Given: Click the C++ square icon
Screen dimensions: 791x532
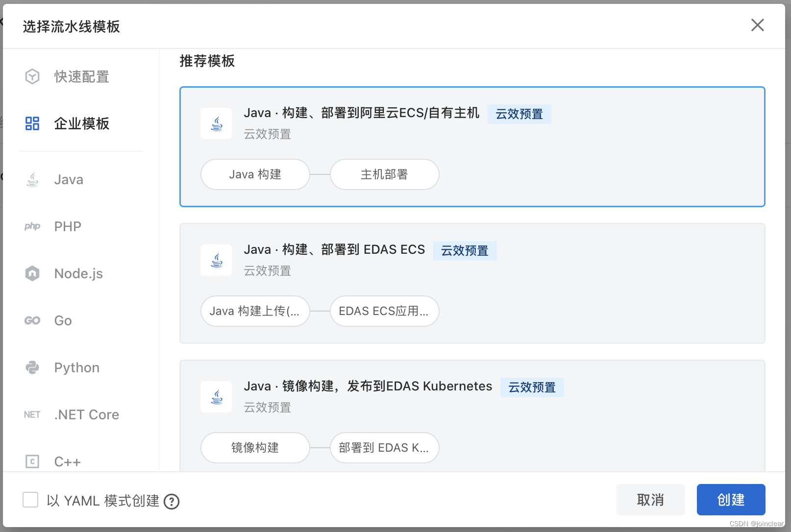Looking at the screenshot, I should tap(32, 461).
